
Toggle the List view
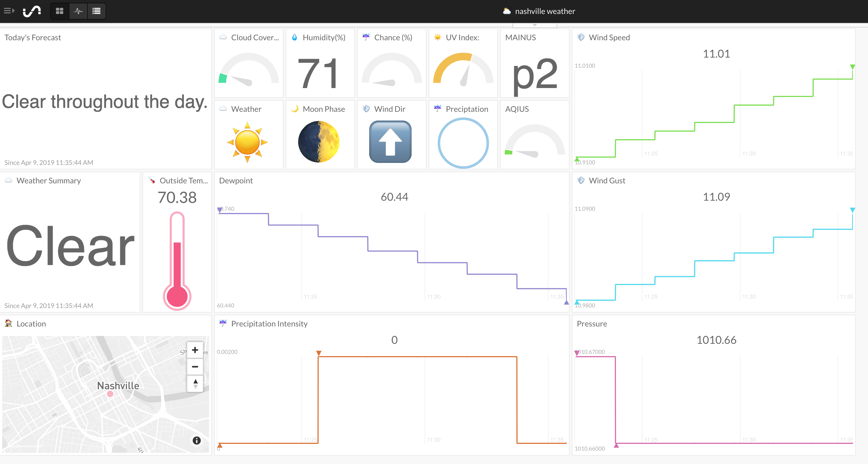tap(97, 11)
